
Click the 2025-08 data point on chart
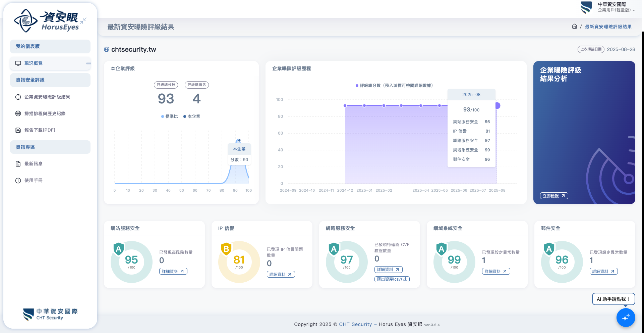click(497, 106)
